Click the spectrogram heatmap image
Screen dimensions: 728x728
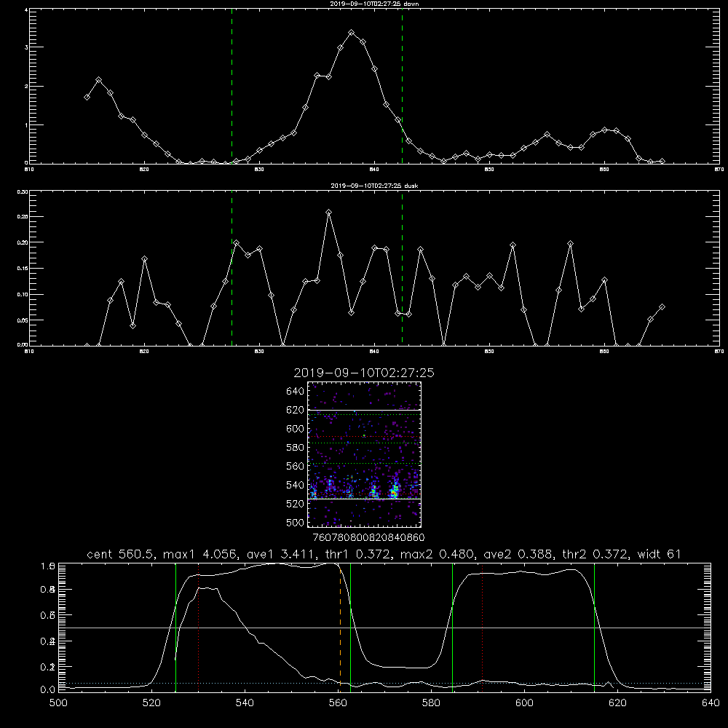pos(365,454)
